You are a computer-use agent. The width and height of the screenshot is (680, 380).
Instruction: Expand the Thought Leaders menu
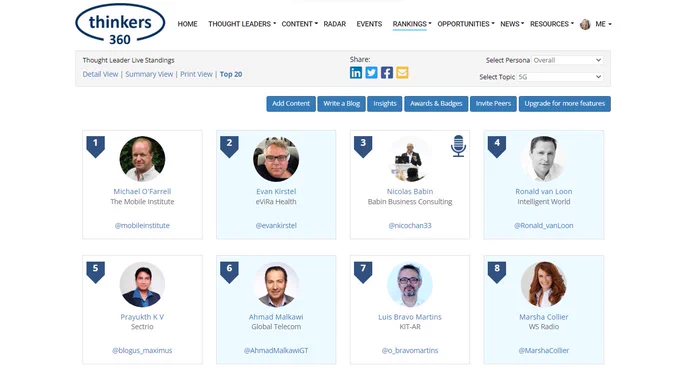tap(242, 24)
